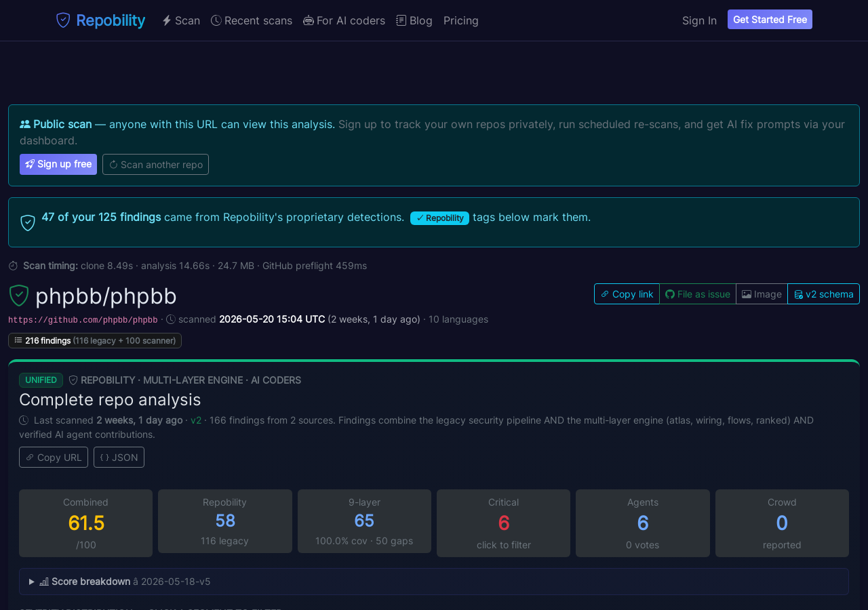The image size is (868, 610).
Task: Open the Image export button
Action: (762, 293)
